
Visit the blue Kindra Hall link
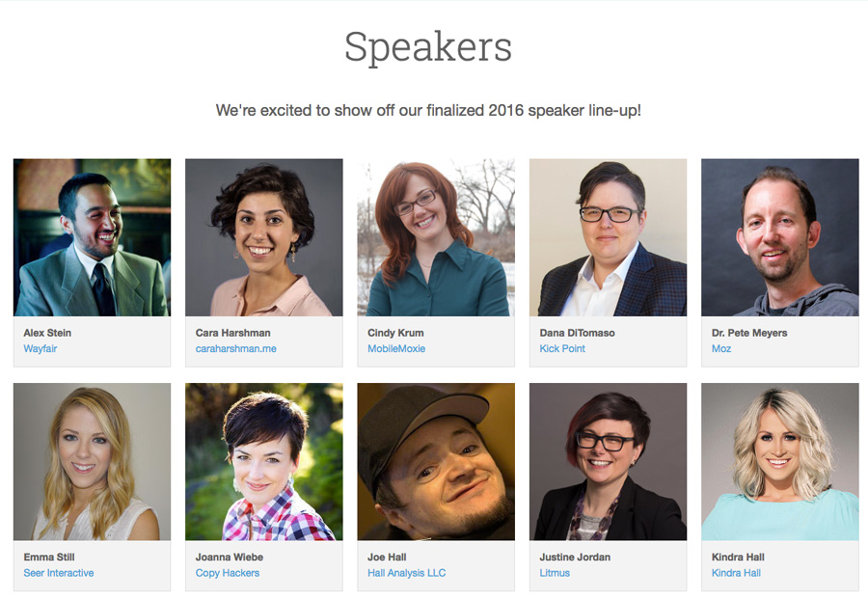[x=736, y=573]
